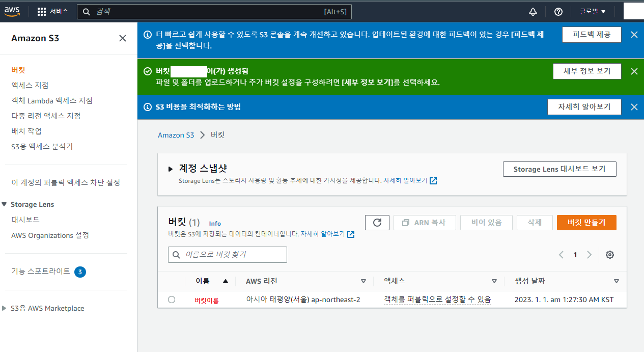This screenshot has width=644, height=352.
Task: Click the notification bell icon
Action: (x=533, y=12)
